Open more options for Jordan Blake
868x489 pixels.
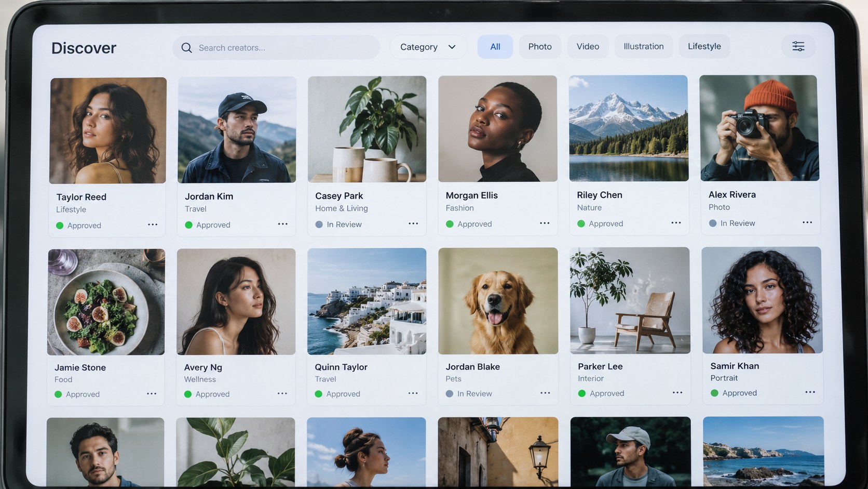[x=545, y=392]
